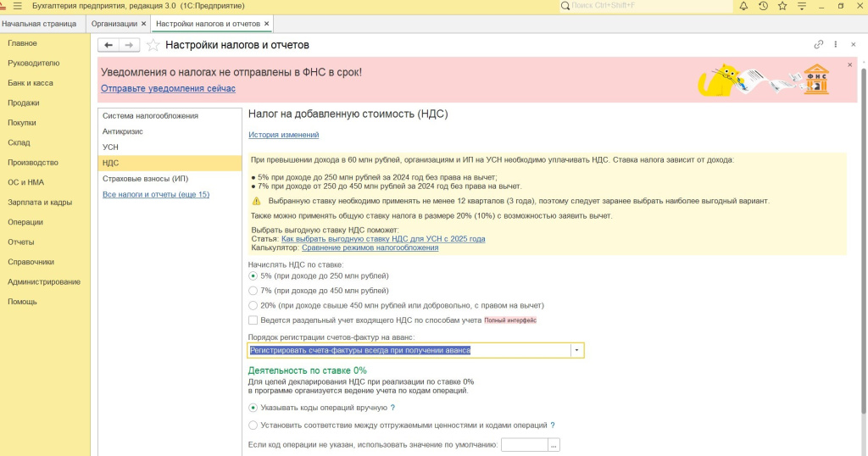Open default operation code selection ellipsis
The width and height of the screenshot is (868, 456).
[x=554, y=445]
